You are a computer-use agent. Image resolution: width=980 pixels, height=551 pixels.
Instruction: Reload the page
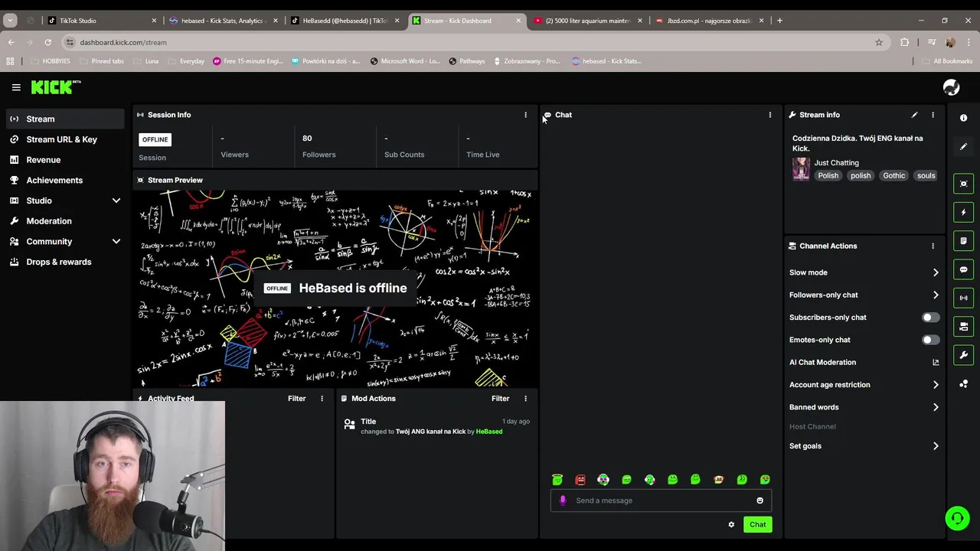[47, 42]
